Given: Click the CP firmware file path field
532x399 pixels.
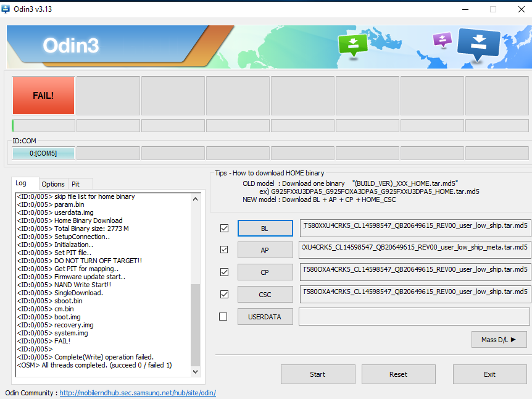Looking at the screenshot, I should click(415, 272).
